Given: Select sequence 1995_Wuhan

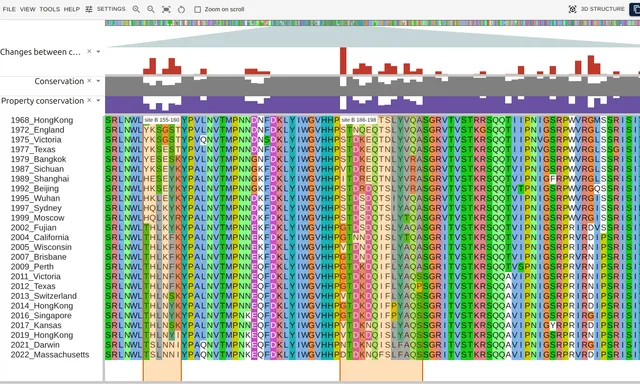Looking at the screenshot, I should (36, 198).
